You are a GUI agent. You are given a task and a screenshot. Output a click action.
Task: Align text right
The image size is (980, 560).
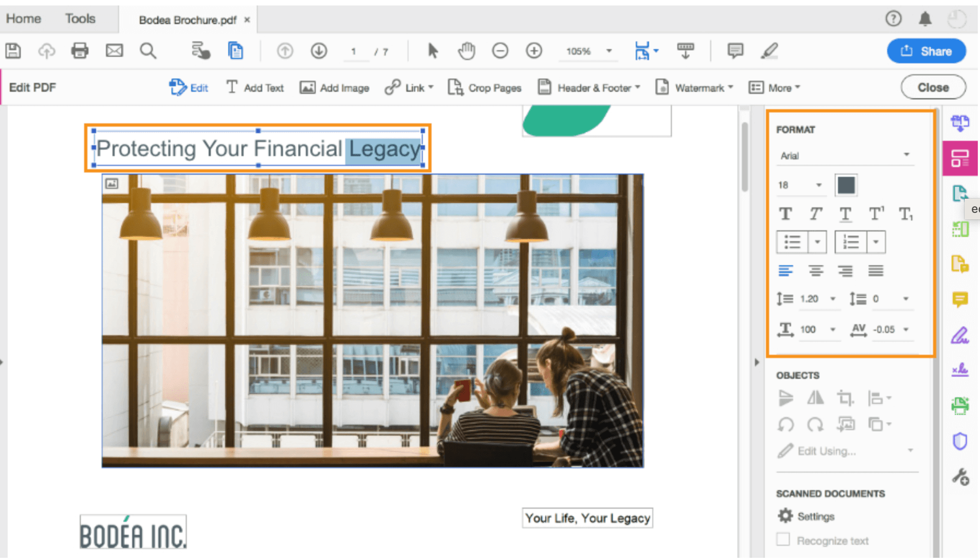click(x=846, y=271)
